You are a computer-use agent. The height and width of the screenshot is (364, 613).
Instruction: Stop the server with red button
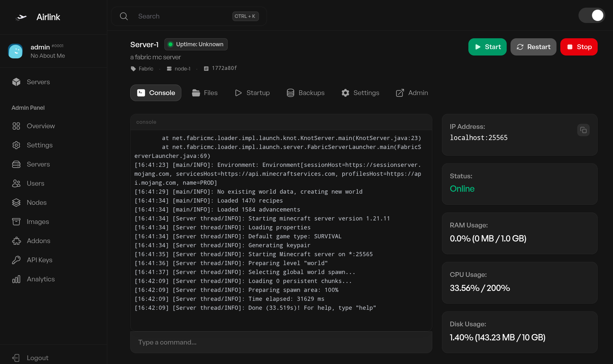(579, 47)
